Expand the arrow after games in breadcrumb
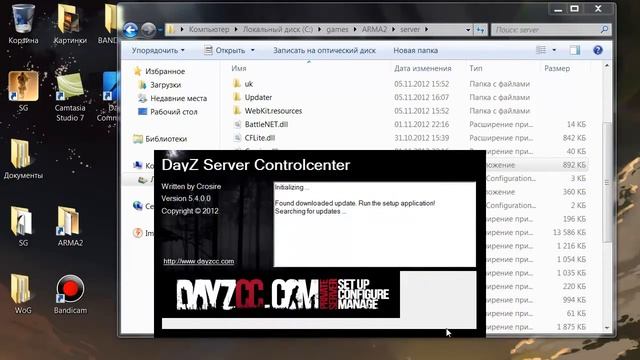The width and height of the screenshot is (640, 360). click(x=355, y=29)
